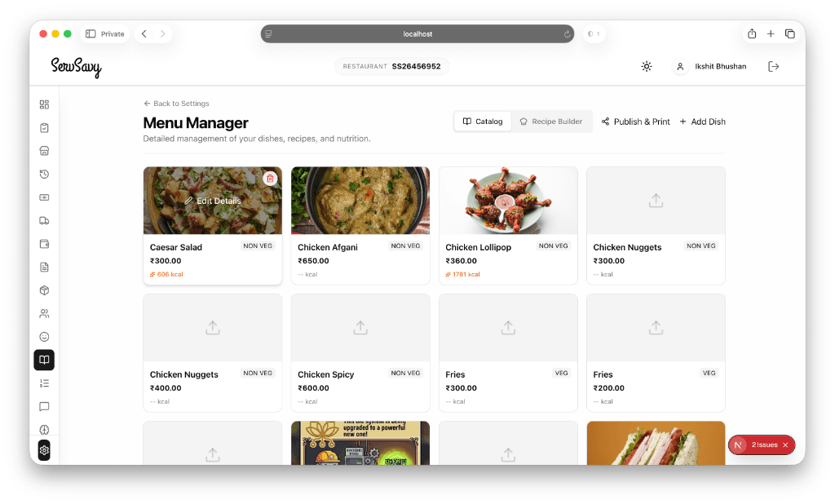Dismiss the 2 issues notification badge
This screenshot has width=835, height=504.
click(x=785, y=444)
